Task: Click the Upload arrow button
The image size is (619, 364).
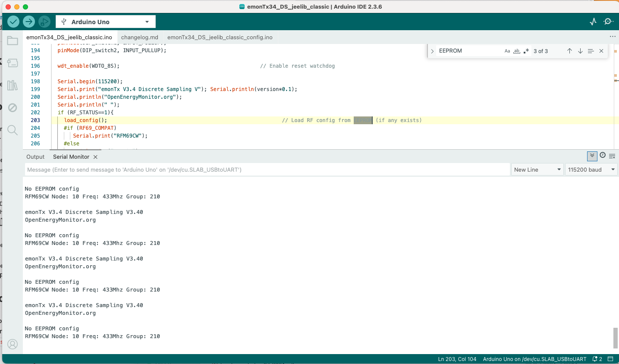Action: coord(29,22)
